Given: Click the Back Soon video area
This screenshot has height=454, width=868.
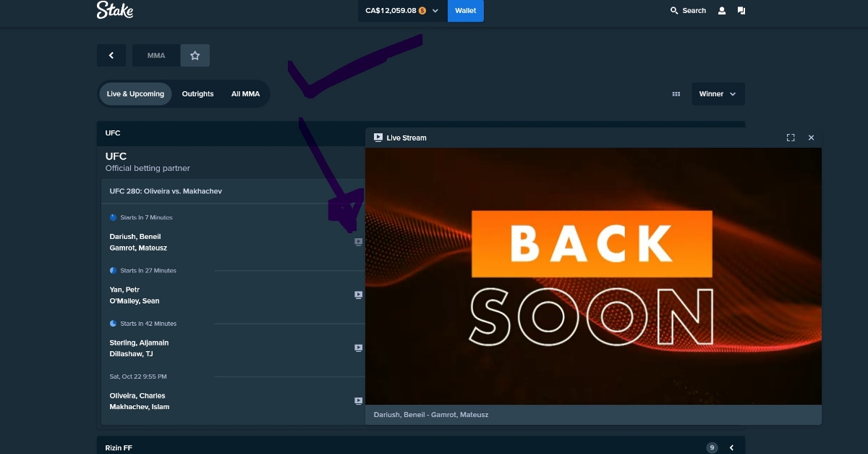Looking at the screenshot, I should [593, 276].
